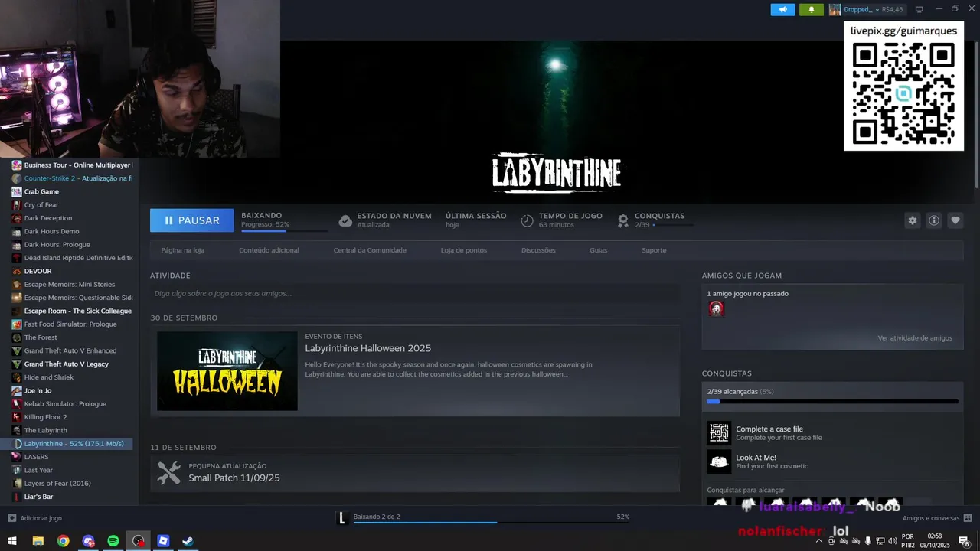The width and height of the screenshot is (980, 551).
Task: Open Central da Comunidade tab
Action: coord(370,250)
